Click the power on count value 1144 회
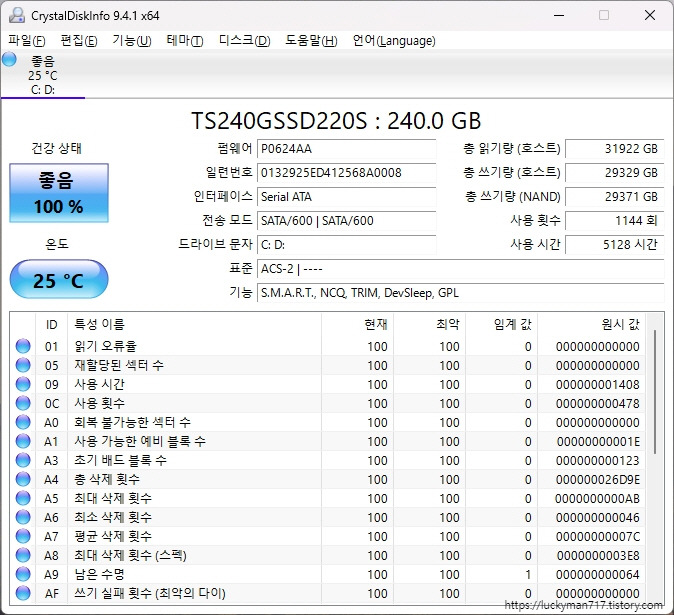The image size is (674, 615). point(615,221)
